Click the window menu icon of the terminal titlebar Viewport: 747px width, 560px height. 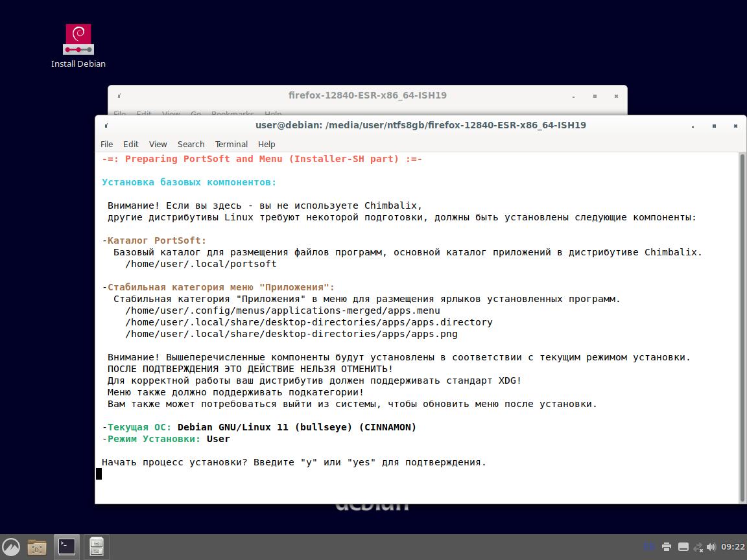tap(106, 126)
